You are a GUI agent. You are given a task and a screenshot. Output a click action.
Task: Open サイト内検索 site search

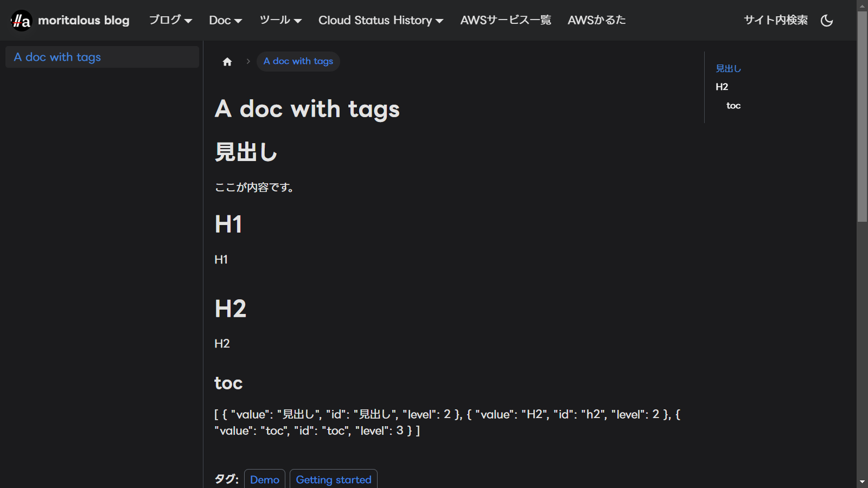pos(775,21)
